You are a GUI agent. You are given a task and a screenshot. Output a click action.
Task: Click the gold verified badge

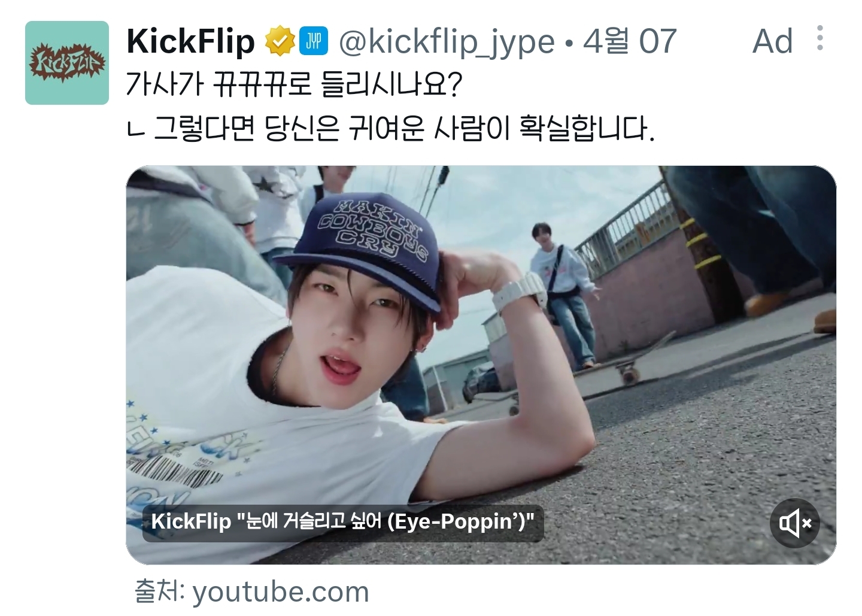[x=280, y=41]
